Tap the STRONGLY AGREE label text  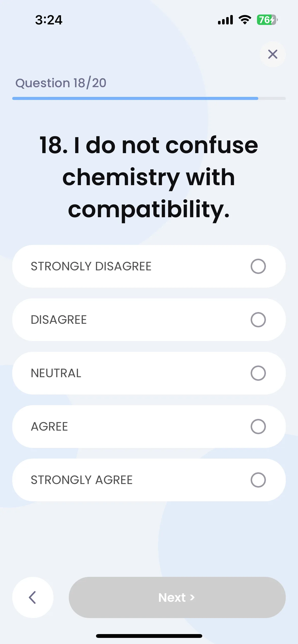82,480
